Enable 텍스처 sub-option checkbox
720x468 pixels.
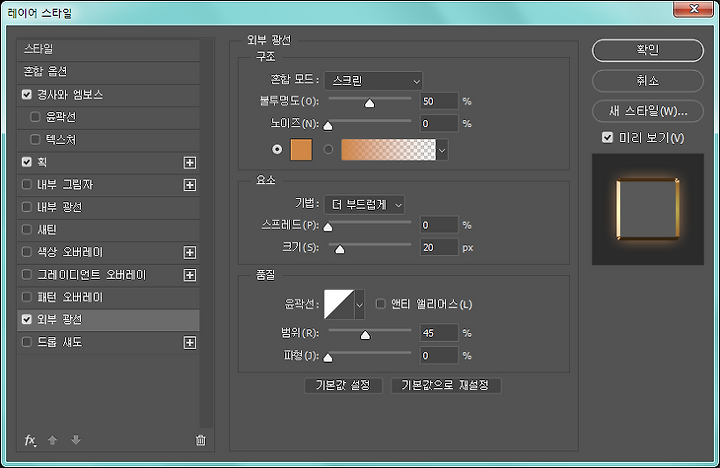(35, 140)
